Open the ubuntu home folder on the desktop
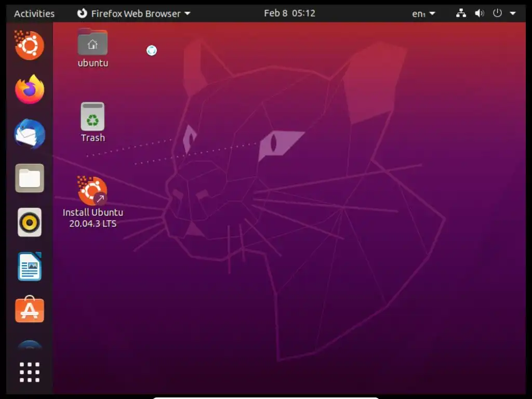 pos(92,48)
